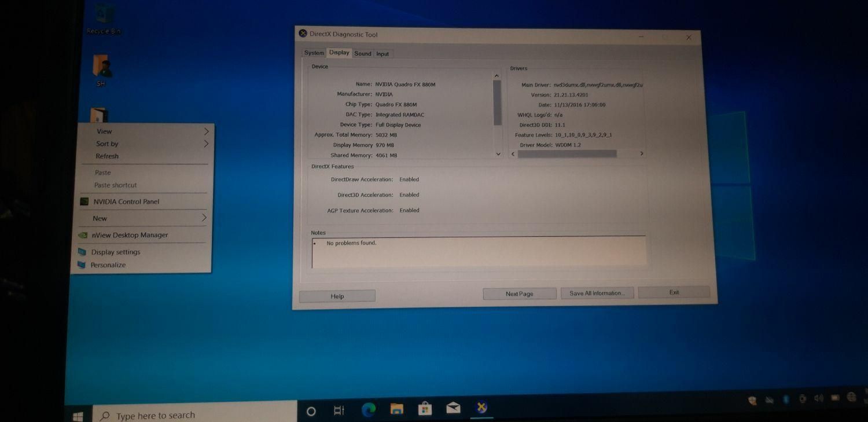This screenshot has width=868, height=422.
Task: Click Approx. Total Memory value 5032 MB
Action: coord(386,135)
